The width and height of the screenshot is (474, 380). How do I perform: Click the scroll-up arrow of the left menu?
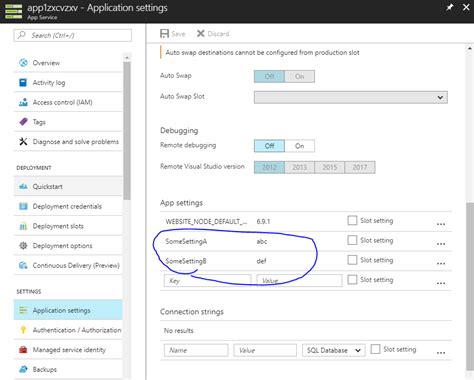click(127, 57)
